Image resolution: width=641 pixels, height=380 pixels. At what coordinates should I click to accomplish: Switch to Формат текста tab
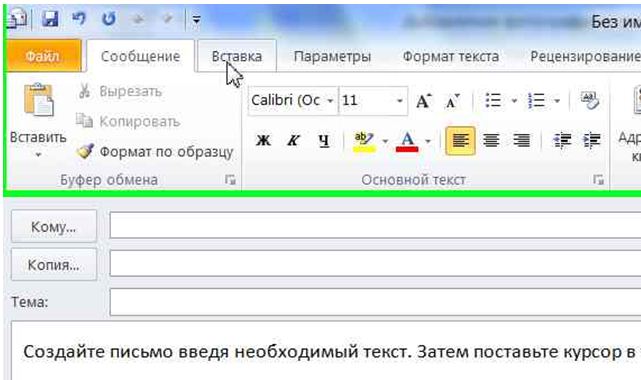pyautogui.click(x=451, y=56)
